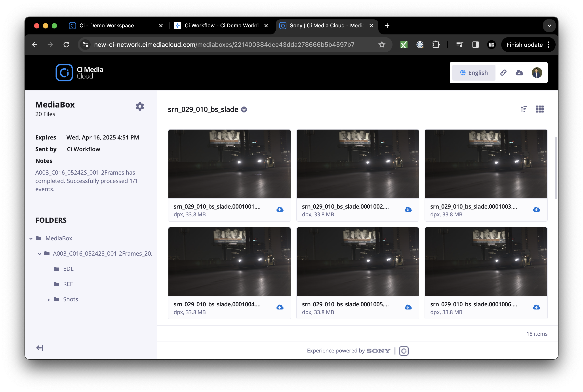
Task: Close the Ci - Demo Workspace tab
Action: click(161, 26)
